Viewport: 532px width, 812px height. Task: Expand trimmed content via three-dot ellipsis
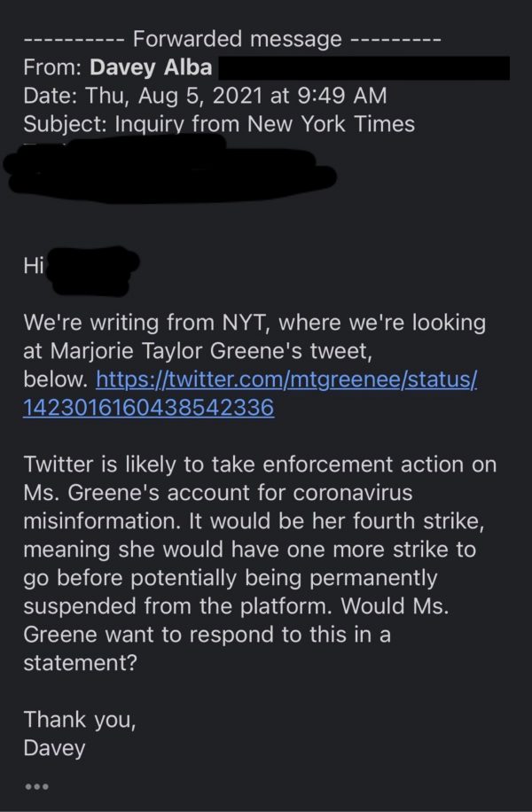pos(38,786)
